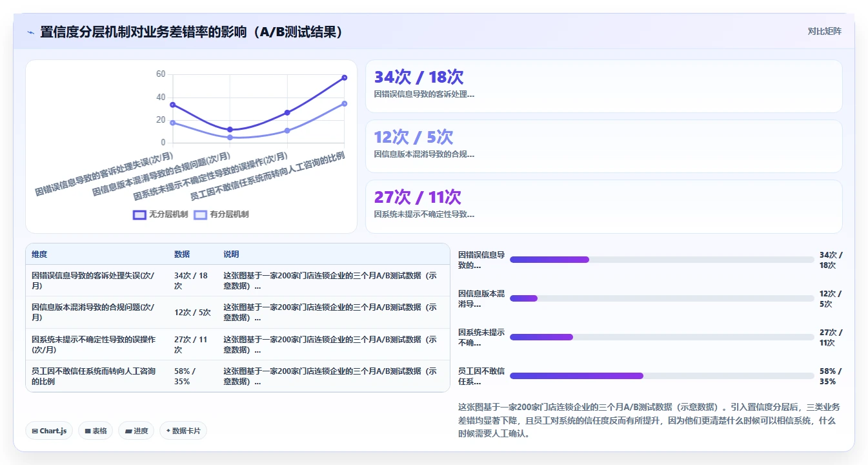Click table cell 员工因不敢信任系统而转向人工咨询的比例

point(97,376)
